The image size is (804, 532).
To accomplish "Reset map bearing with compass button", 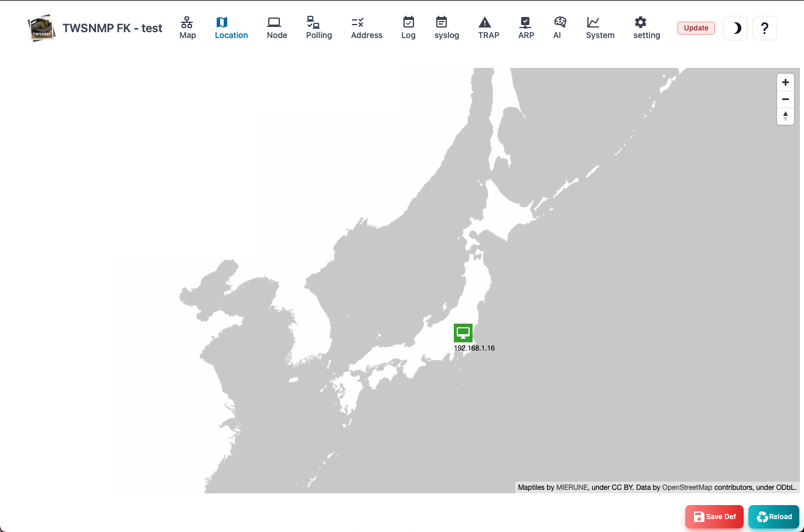I will 785,116.
